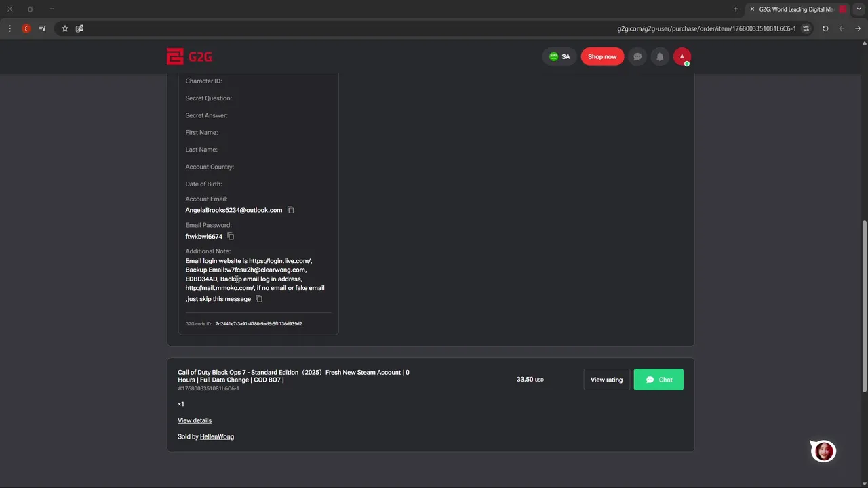Open seller HellenWong profile link

coord(217,436)
